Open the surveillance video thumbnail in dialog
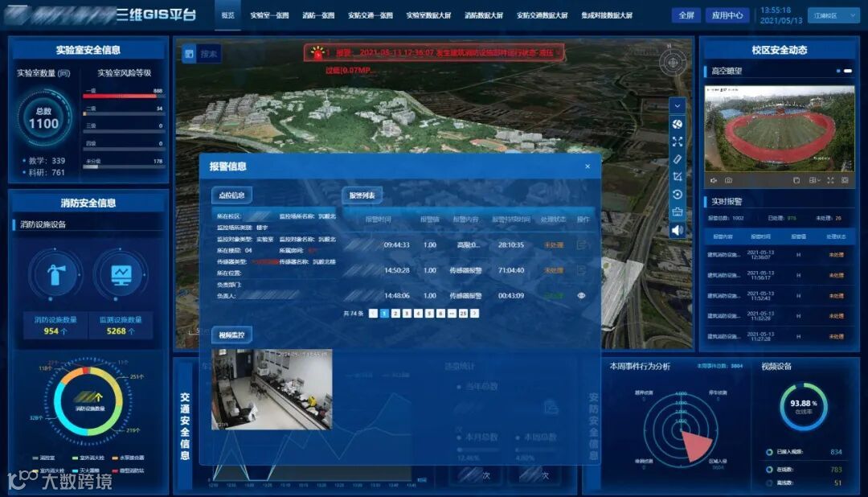Screen dimensions: 868x497 pyautogui.click(x=272, y=389)
